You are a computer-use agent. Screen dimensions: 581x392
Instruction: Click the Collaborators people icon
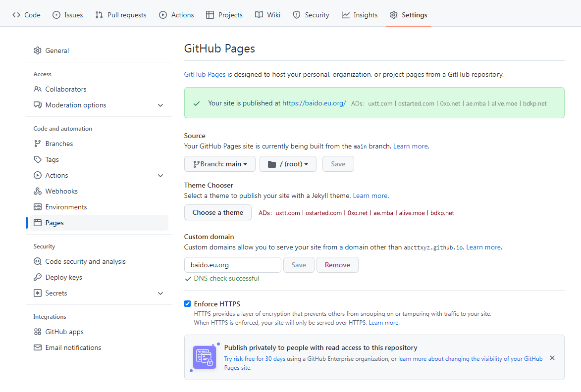(x=38, y=89)
